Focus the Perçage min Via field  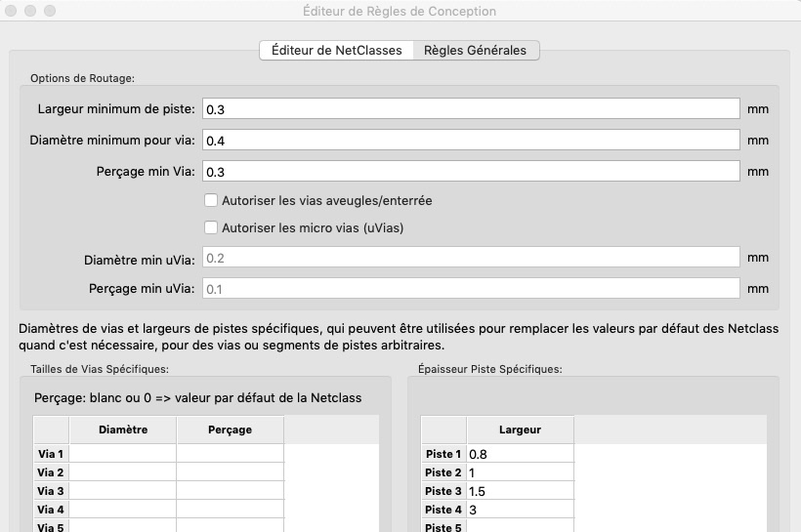point(470,172)
